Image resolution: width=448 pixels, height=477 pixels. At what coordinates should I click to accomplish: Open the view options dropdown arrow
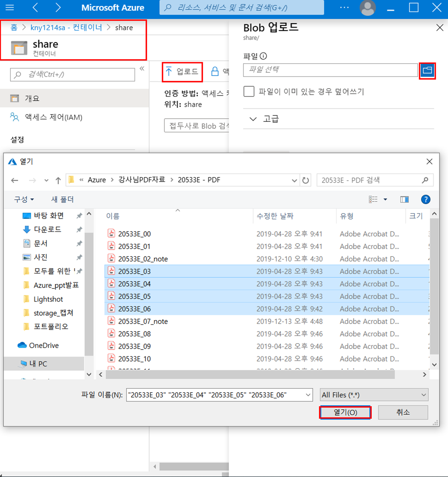coord(385,199)
